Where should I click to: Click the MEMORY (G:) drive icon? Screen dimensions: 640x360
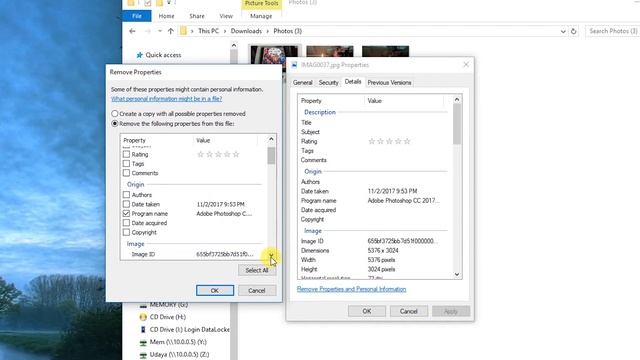click(x=143, y=305)
